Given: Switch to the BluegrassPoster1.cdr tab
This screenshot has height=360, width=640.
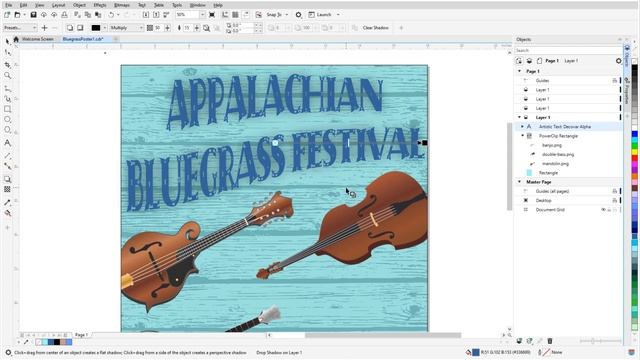Looking at the screenshot, I should (83, 39).
